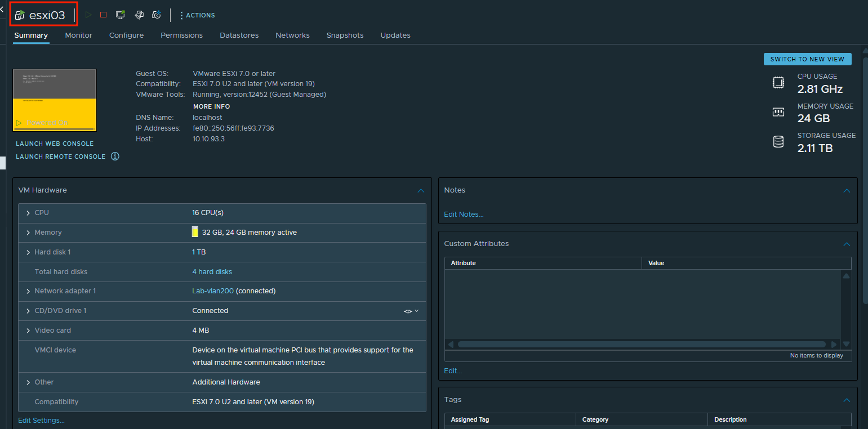
Task: Open the Datastores tab
Action: point(239,35)
